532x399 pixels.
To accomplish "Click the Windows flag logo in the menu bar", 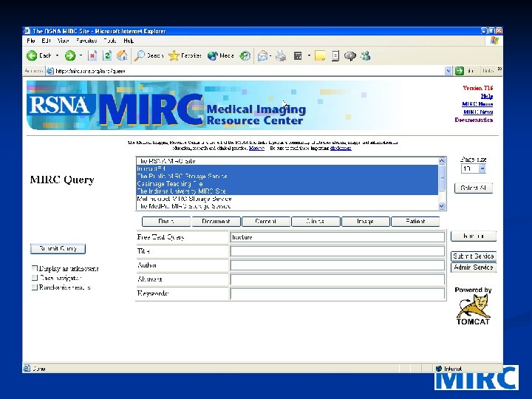I will tap(494, 41).
